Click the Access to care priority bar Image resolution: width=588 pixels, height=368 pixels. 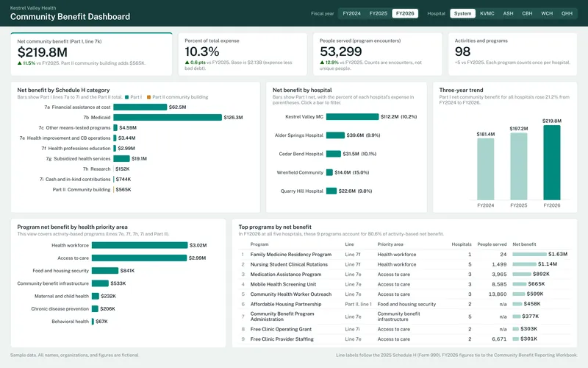(x=139, y=258)
